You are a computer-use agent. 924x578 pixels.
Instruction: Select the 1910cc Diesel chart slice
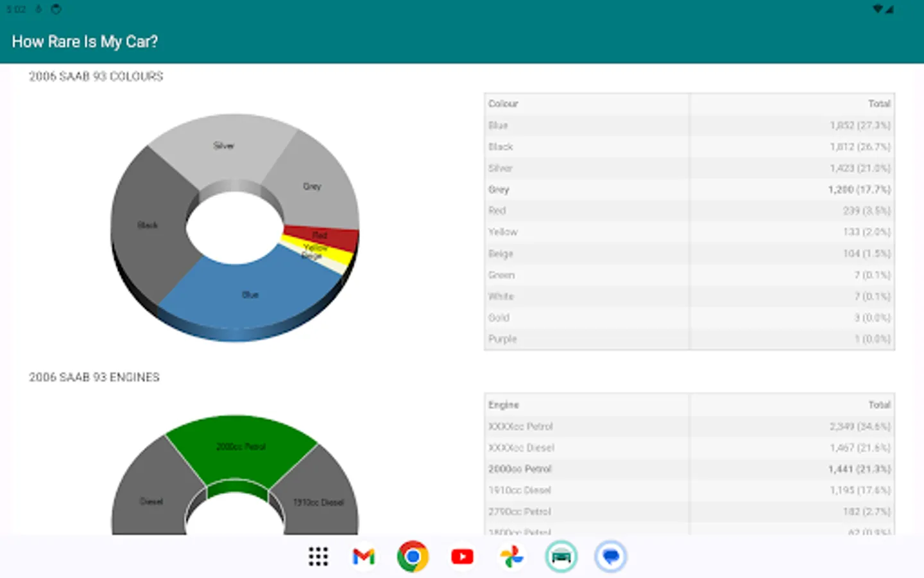tap(318, 498)
